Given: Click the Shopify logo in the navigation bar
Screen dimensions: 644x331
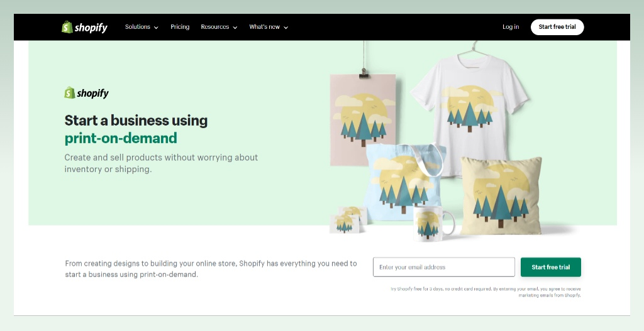Looking at the screenshot, I should coord(85,27).
